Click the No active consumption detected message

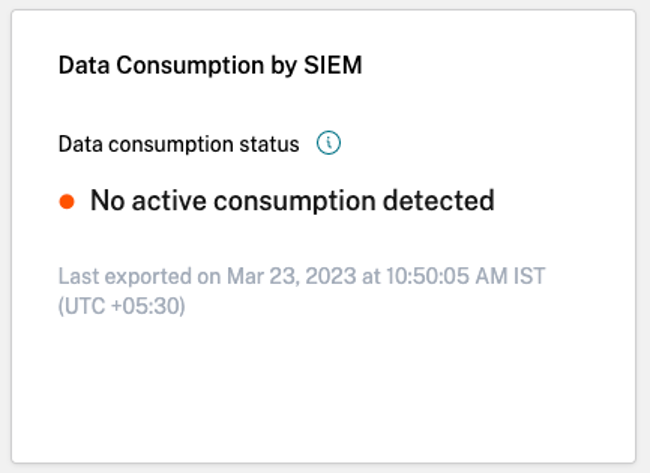tap(292, 201)
